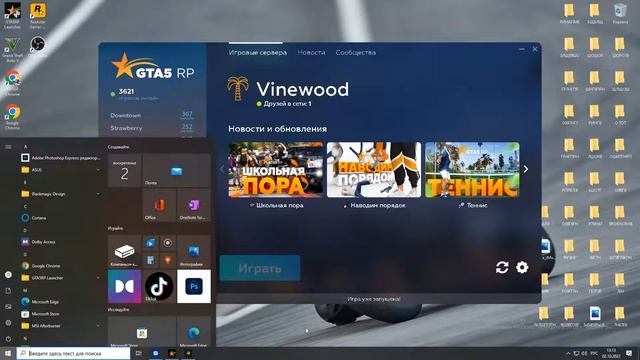This screenshot has height=360, width=640.
Task: Open Google Chrome from the app list
Action: (x=60, y=265)
